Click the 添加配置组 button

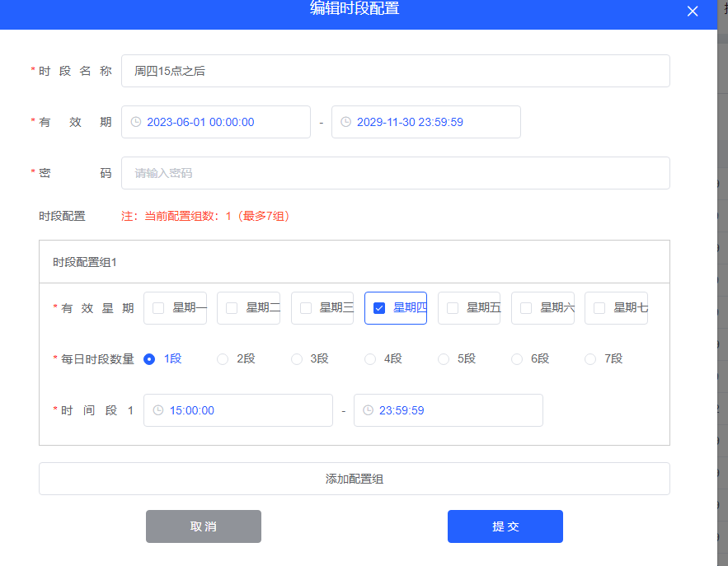(x=354, y=479)
